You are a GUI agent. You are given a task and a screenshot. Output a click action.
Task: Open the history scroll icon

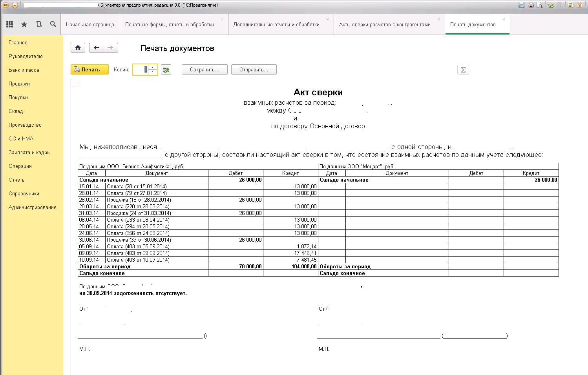click(x=38, y=24)
